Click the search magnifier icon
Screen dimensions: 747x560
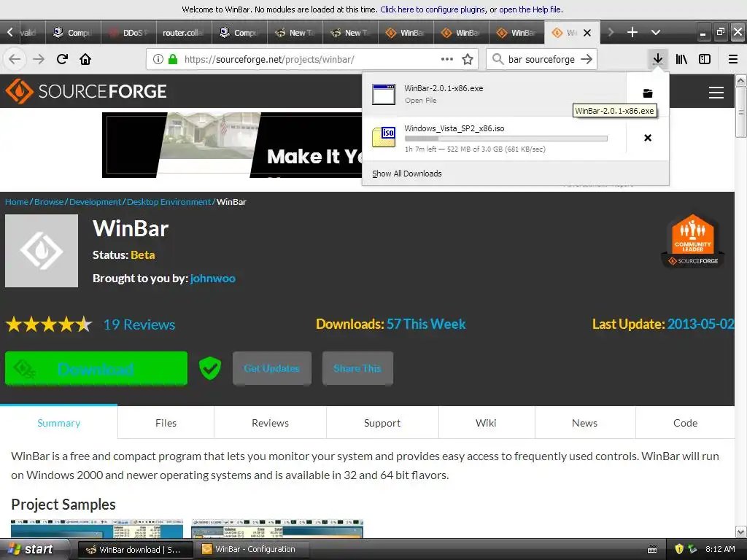498,59
